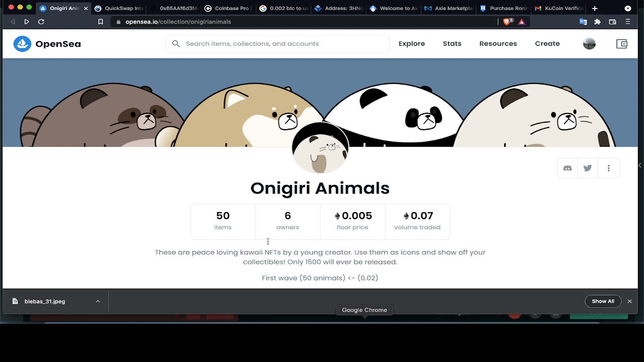This screenshot has height=362, width=644.
Task: Open the collection's Twitter link
Action: (588, 168)
